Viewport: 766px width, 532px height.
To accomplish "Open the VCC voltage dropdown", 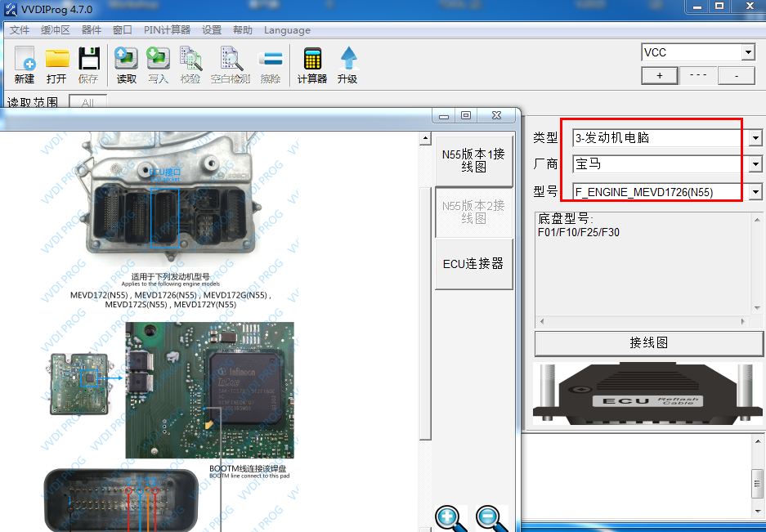I will pos(747,52).
